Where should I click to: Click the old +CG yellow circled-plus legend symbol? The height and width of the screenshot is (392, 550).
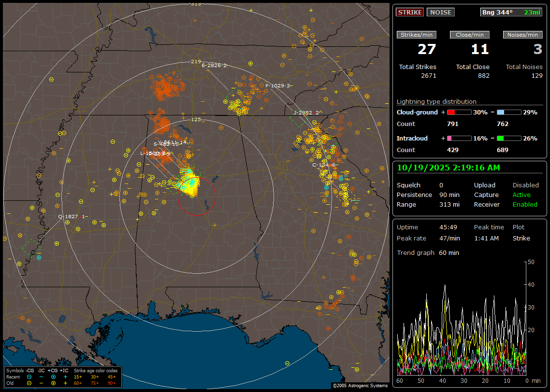(53, 383)
